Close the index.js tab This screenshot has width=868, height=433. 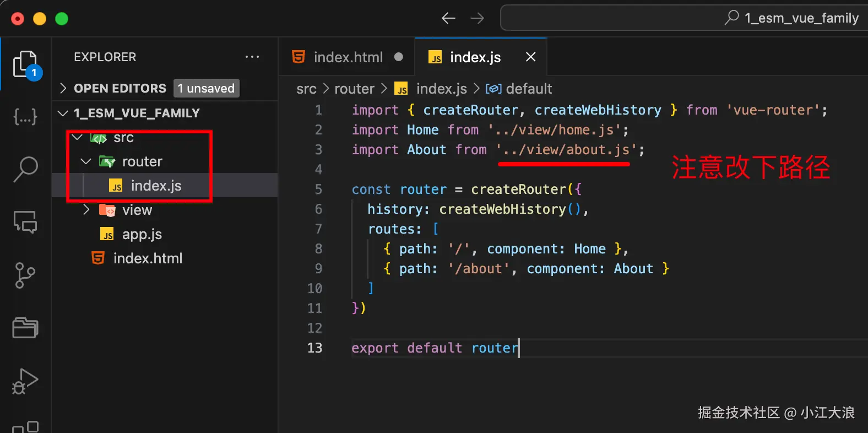coord(530,57)
